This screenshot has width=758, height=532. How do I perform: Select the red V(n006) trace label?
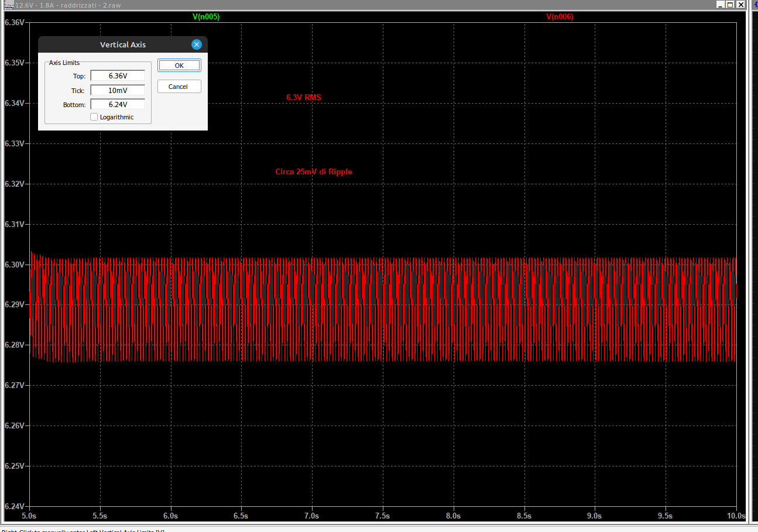[560, 17]
